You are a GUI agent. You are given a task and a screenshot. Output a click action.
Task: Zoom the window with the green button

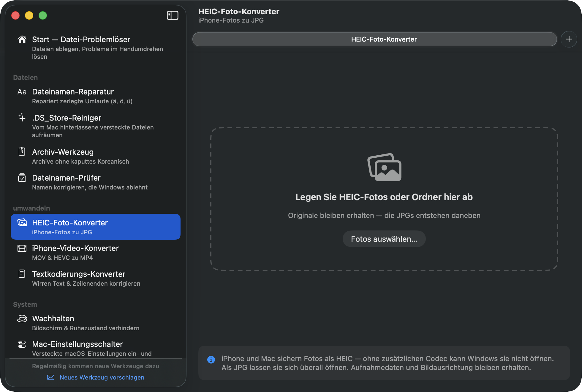[x=43, y=15]
